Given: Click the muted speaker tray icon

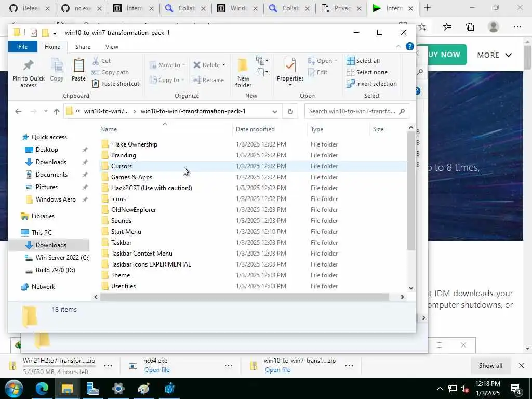Looking at the screenshot, I should (464, 389).
